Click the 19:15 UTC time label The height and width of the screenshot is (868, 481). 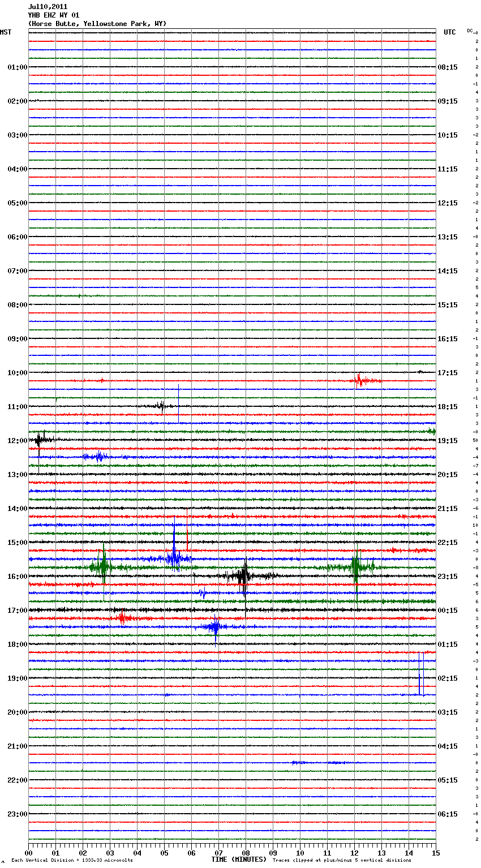coord(448,441)
